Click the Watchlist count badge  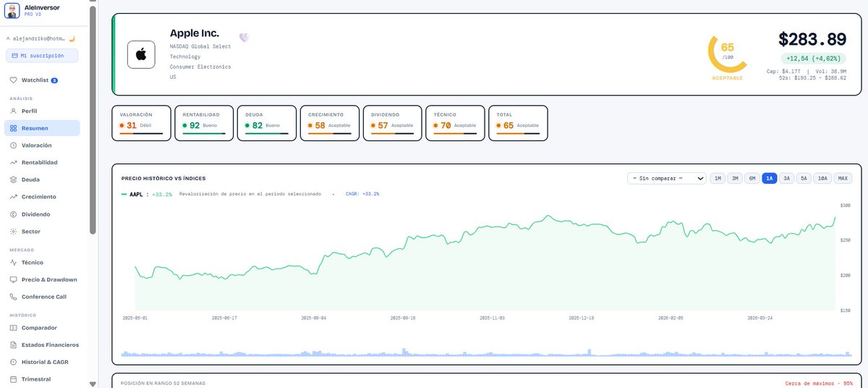pyautogui.click(x=54, y=80)
